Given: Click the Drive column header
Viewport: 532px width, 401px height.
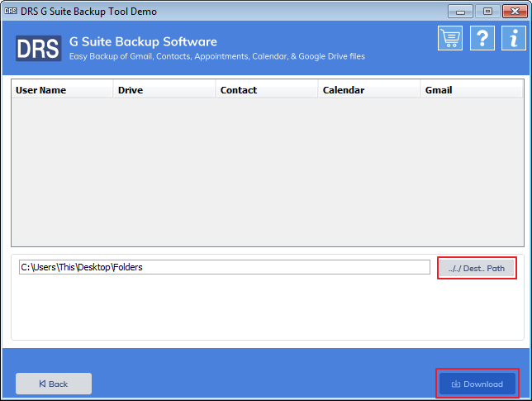Looking at the screenshot, I should pos(164,90).
